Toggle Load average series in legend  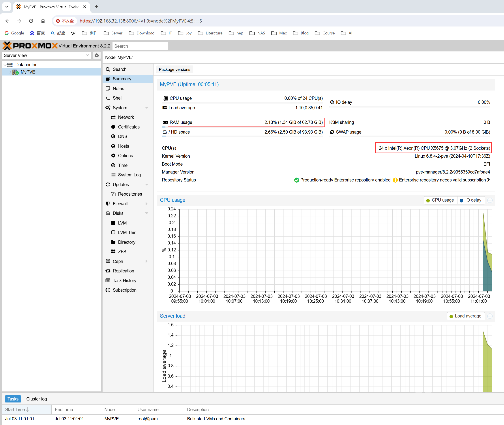pyautogui.click(x=466, y=316)
